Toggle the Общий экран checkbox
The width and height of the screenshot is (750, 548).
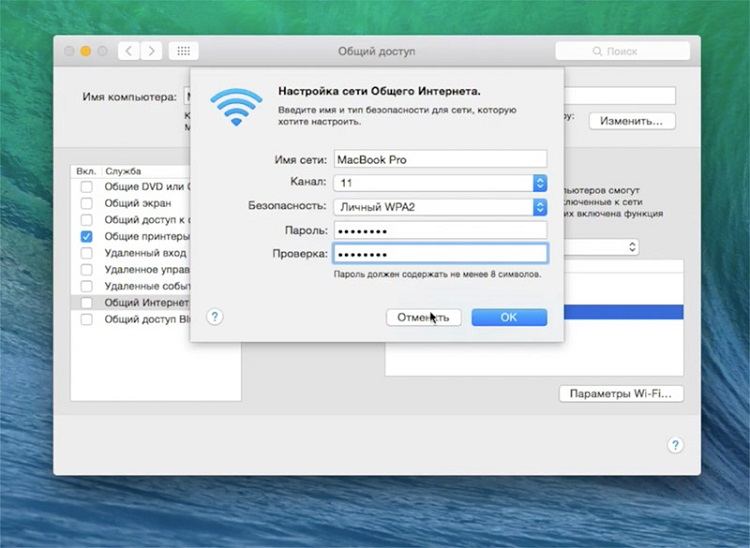[86, 203]
